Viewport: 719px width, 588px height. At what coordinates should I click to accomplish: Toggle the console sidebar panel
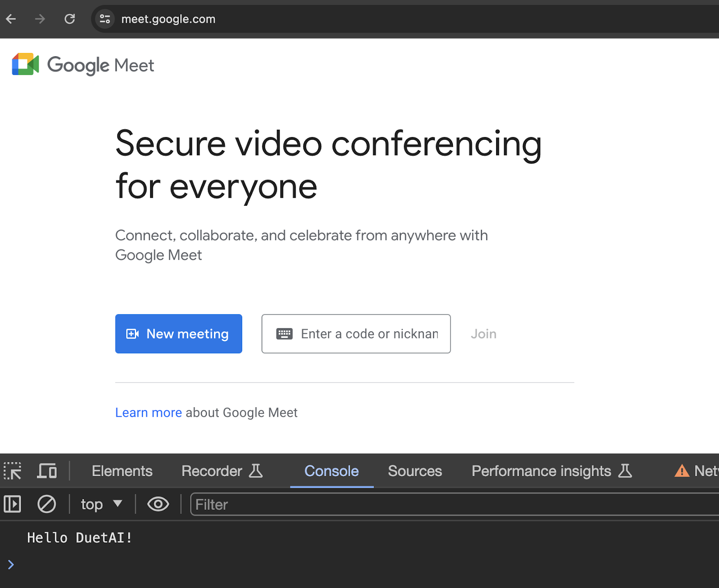click(13, 504)
